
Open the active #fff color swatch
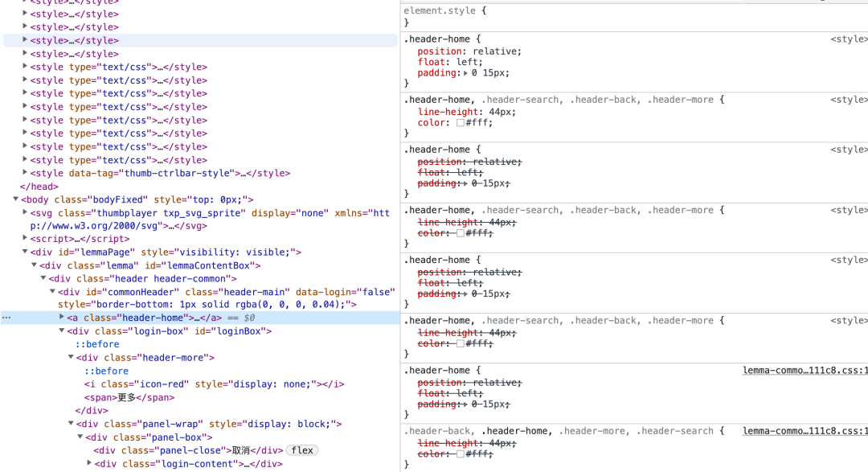point(460,123)
